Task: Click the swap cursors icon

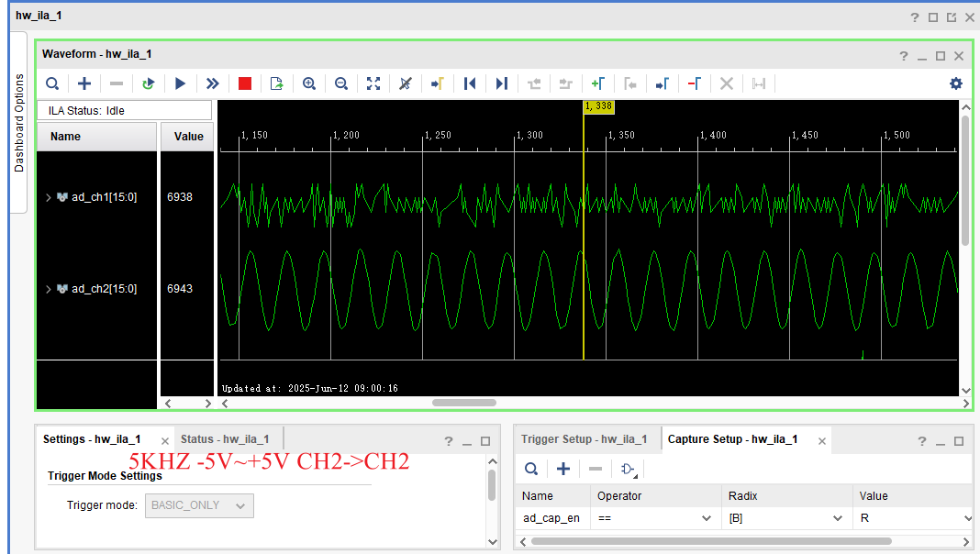Action: tap(758, 83)
